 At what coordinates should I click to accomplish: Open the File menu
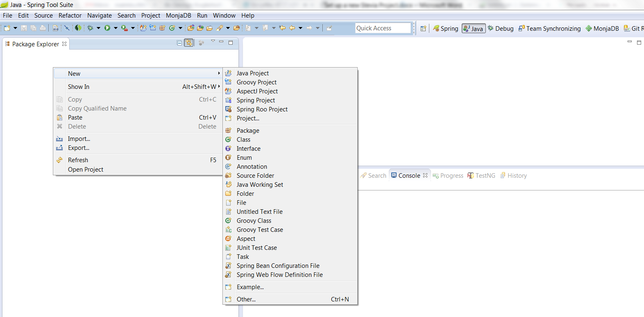pos(7,15)
